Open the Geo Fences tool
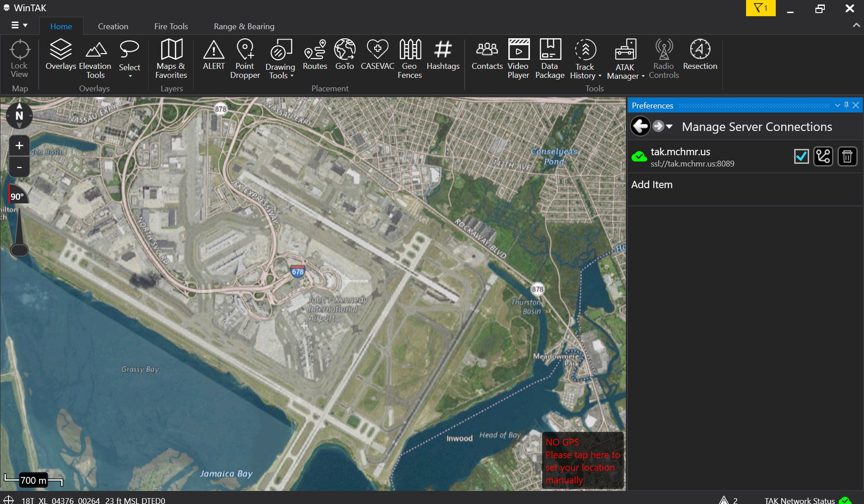 coord(410,59)
